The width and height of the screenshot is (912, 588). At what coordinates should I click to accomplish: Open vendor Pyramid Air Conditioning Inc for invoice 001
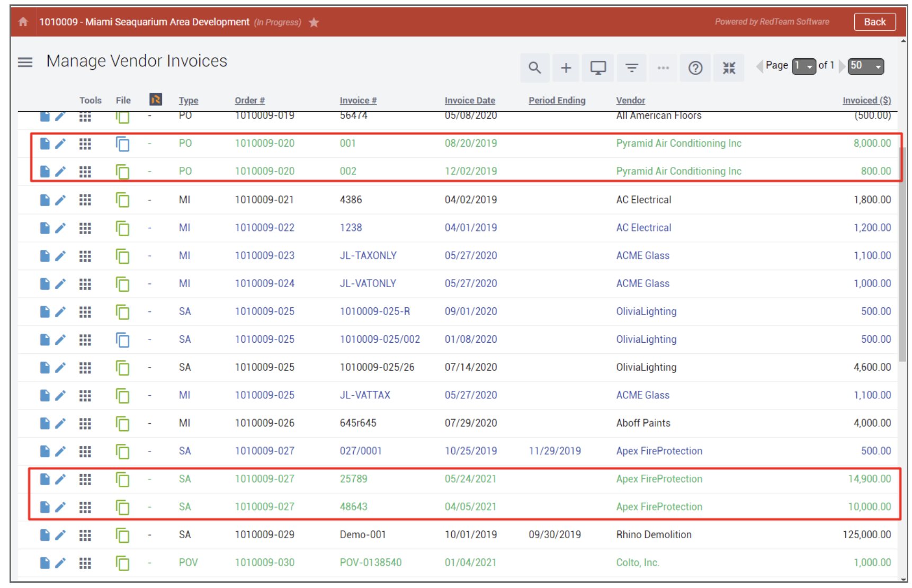click(x=678, y=144)
